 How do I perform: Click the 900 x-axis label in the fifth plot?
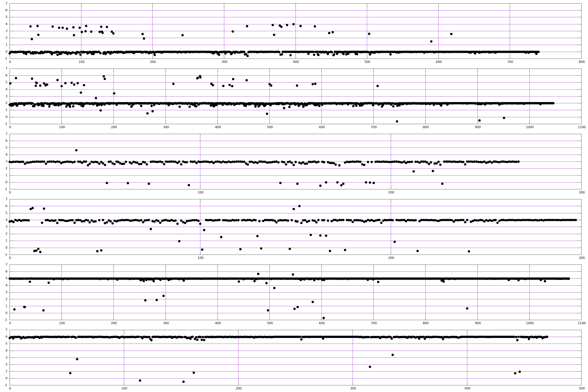[478, 323]
